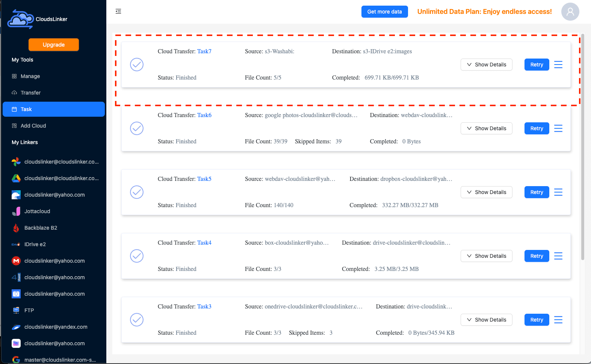
Task: Open the Task6 link
Action: pyautogui.click(x=204, y=115)
